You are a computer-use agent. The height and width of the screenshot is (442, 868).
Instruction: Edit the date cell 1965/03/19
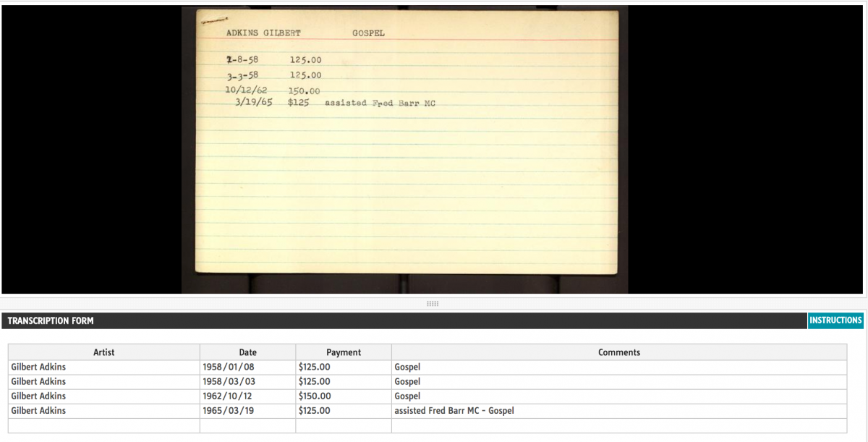[248, 411]
